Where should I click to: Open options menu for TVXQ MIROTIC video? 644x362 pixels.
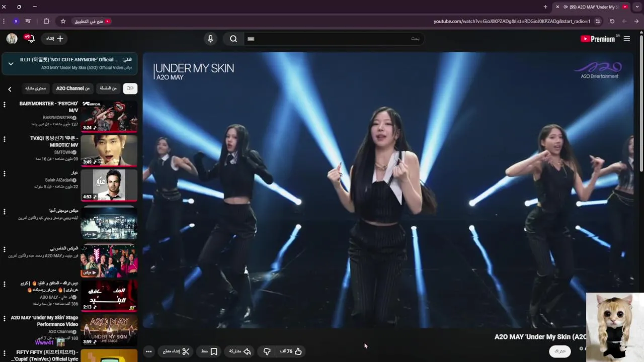coord(5,139)
